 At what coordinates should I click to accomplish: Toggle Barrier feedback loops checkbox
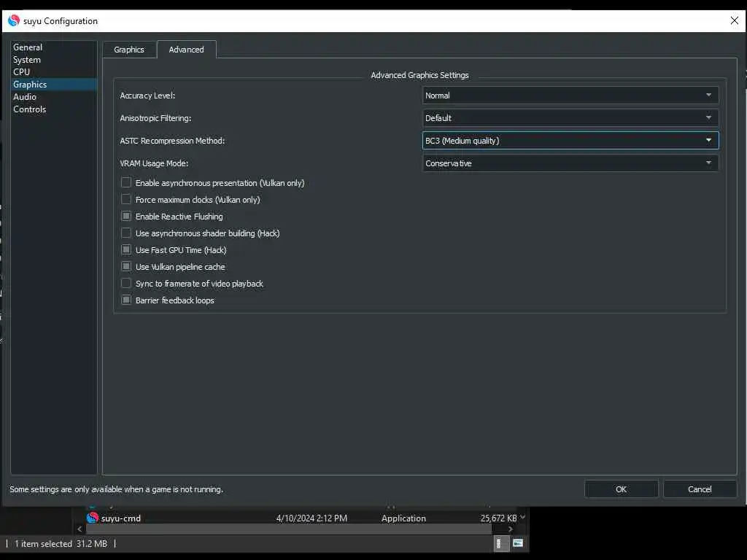coord(125,300)
